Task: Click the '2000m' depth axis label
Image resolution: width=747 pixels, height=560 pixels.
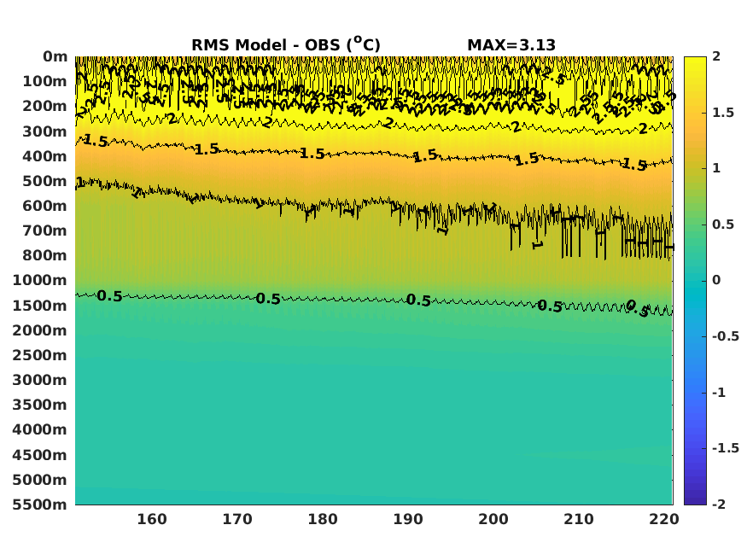Action: tap(40, 330)
